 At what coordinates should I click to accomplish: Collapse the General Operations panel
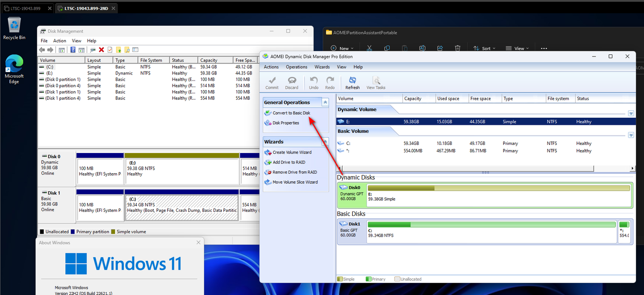tap(325, 102)
